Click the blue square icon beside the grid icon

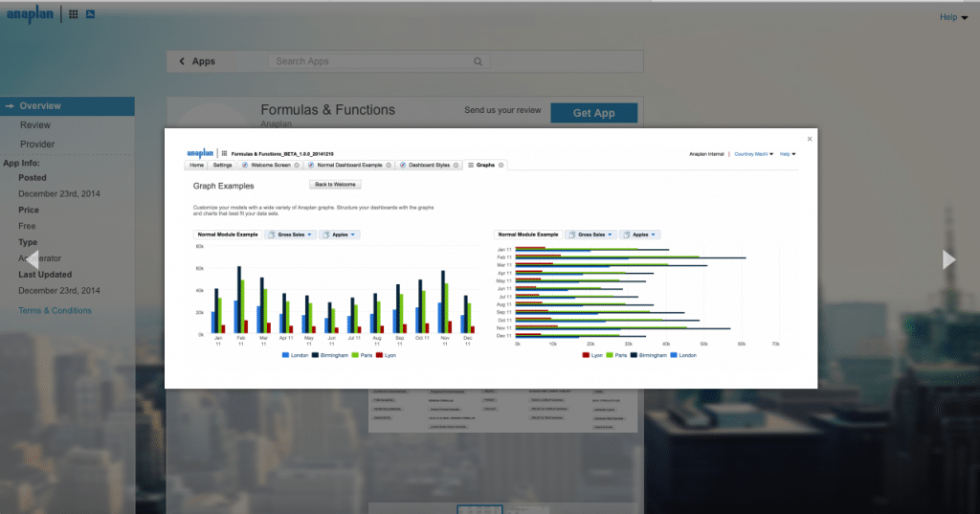coord(91,13)
